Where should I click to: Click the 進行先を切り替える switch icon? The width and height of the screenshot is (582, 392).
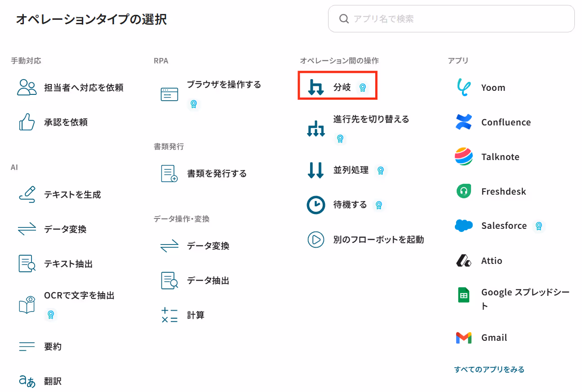click(x=316, y=129)
